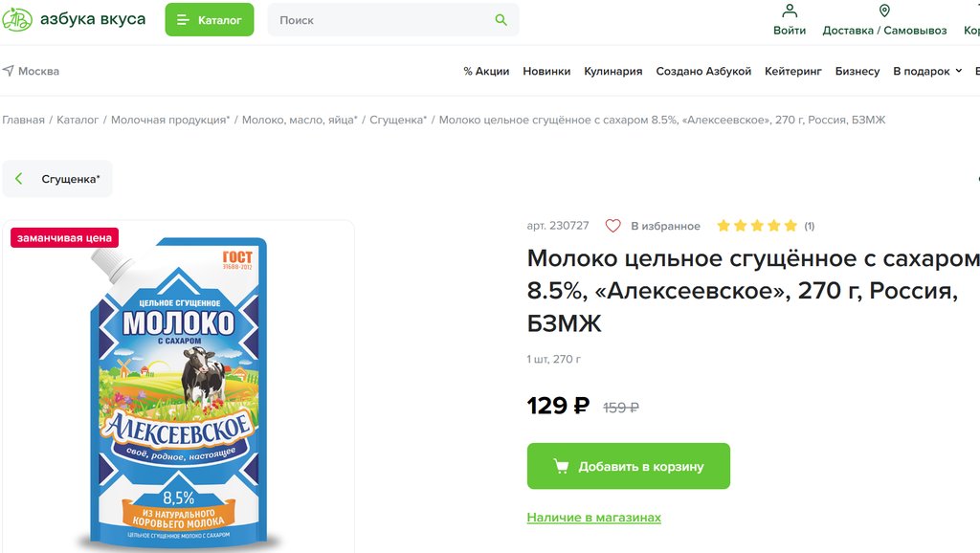980x553 pixels.
Task: Add product with Добавить в корзину
Action: pyautogui.click(x=628, y=466)
